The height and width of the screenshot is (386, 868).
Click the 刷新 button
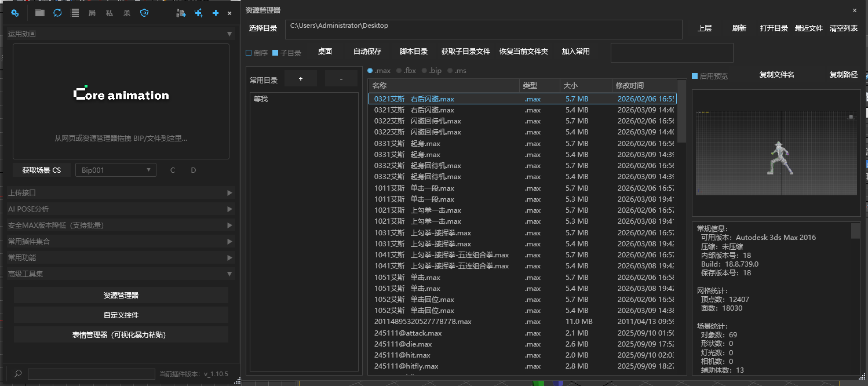739,28
